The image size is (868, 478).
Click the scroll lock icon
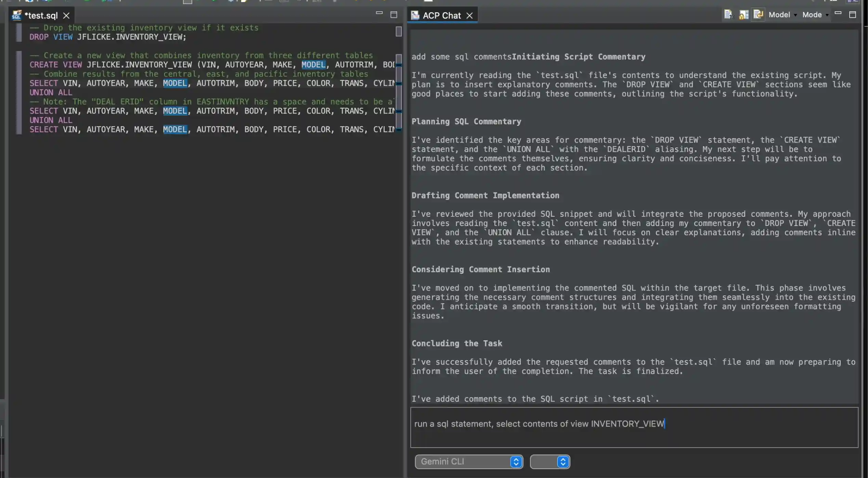pyautogui.click(x=743, y=15)
